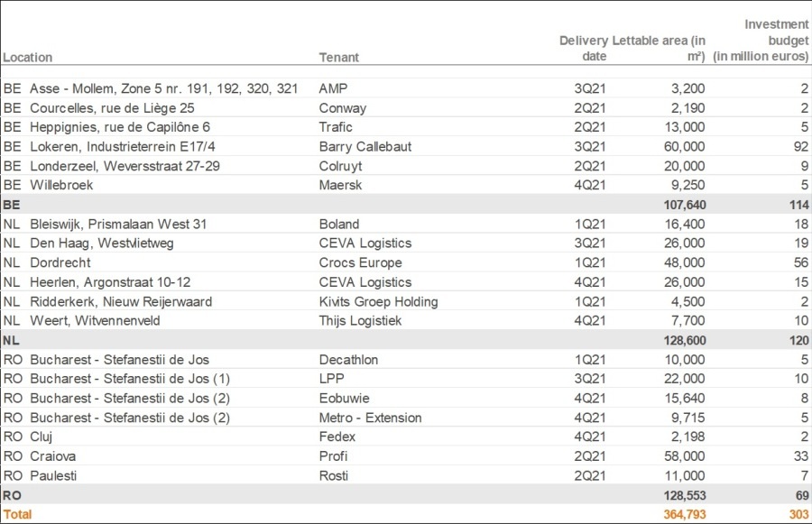812x524 pixels.
Task: Click the Location column header
Action: pos(28,58)
